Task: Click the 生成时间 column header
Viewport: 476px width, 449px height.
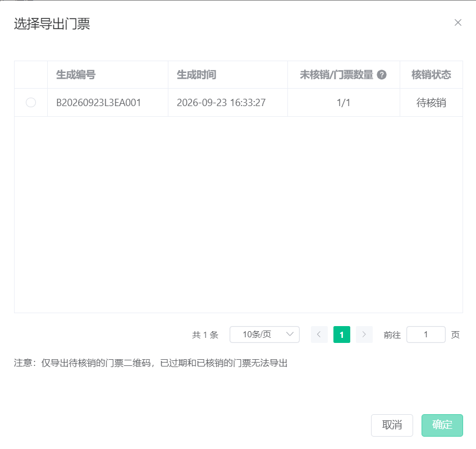Action: pyautogui.click(x=228, y=75)
